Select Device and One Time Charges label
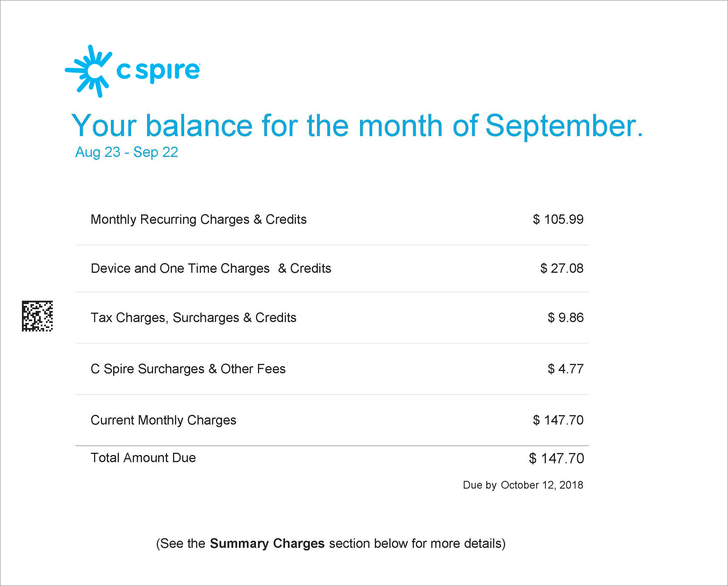The image size is (728, 586). pos(211,268)
